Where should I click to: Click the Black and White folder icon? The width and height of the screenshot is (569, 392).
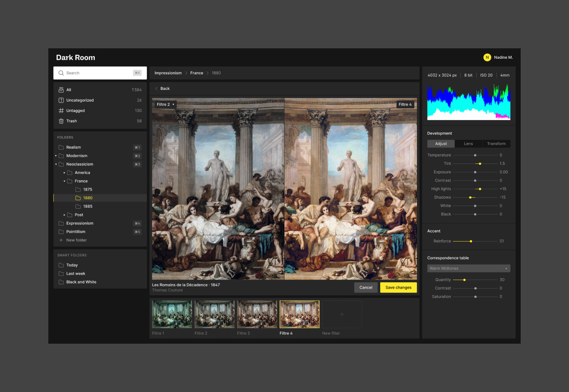click(x=61, y=282)
